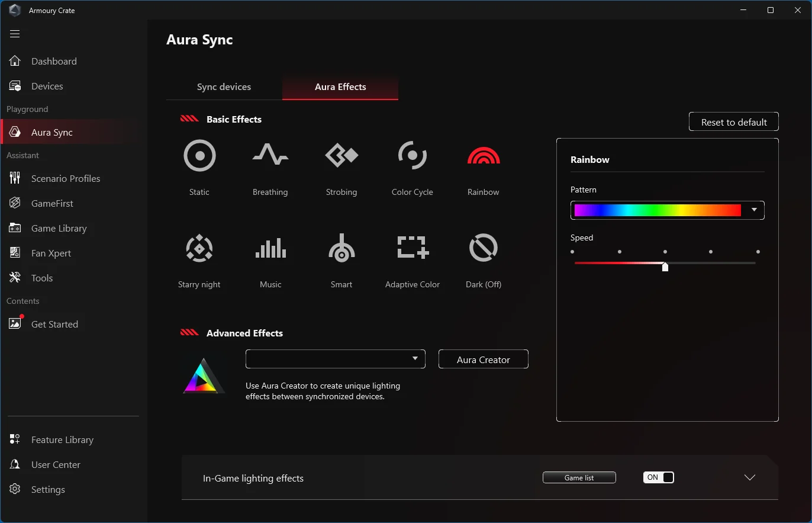
Task: Click the In-Game lighting effects label
Action: [x=253, y=479]
